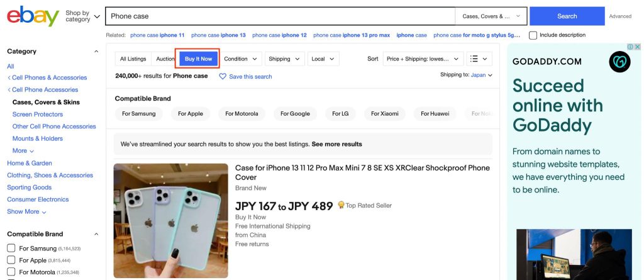Open the ad info icon
The height and width of the screenshot is (280, 644).
(x=630, y=47)
